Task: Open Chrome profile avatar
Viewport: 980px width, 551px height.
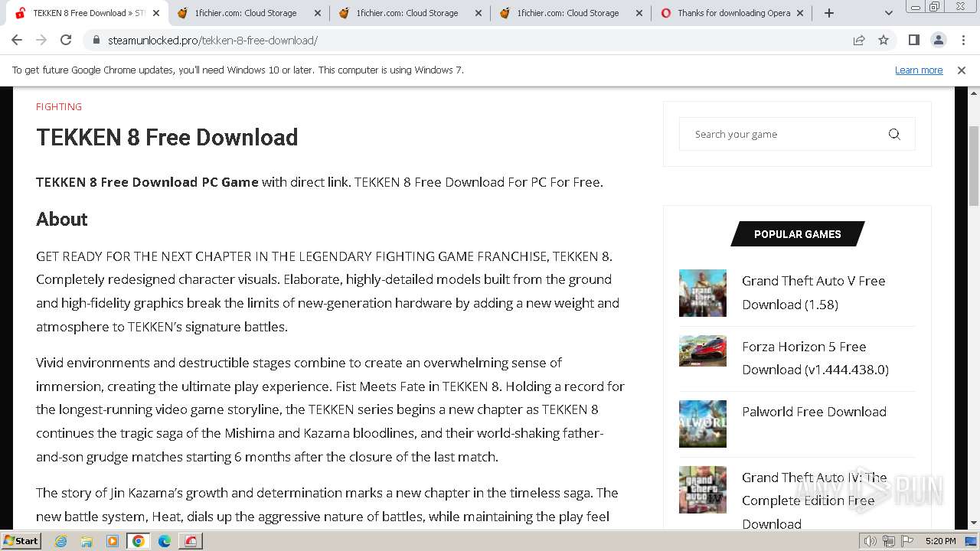Action: click(938, 40)
